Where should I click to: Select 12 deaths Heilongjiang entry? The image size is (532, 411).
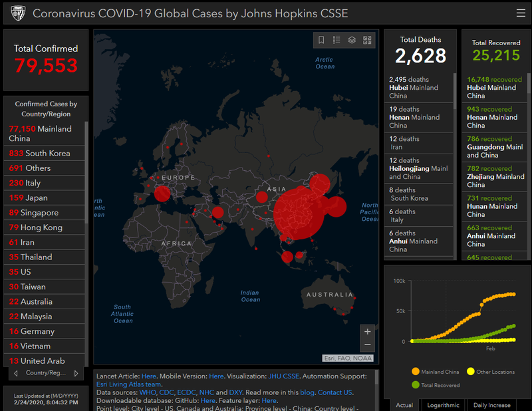(x=419, y=168)
